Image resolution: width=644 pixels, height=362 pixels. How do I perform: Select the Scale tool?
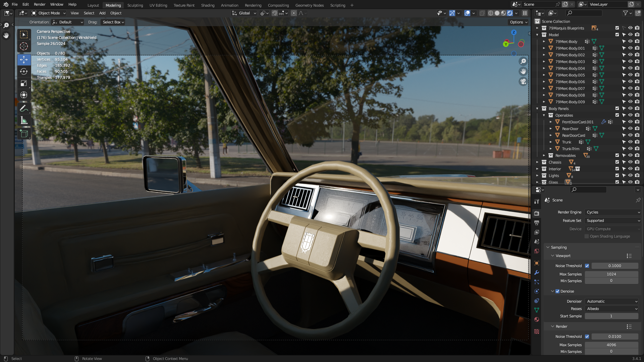tap(24, 83)
